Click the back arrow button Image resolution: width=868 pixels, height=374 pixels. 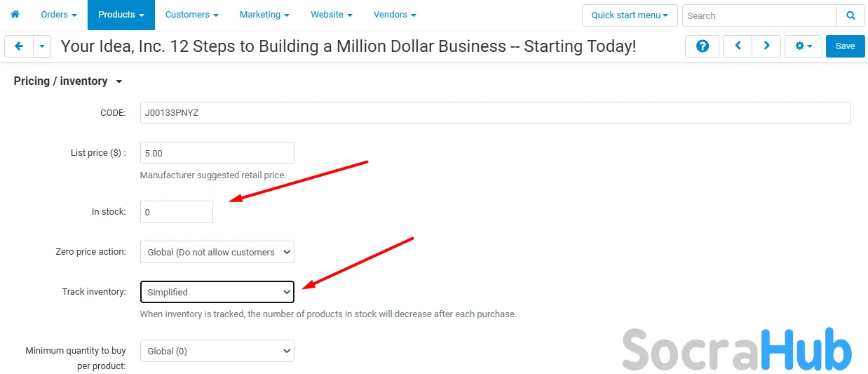point(19,46)
